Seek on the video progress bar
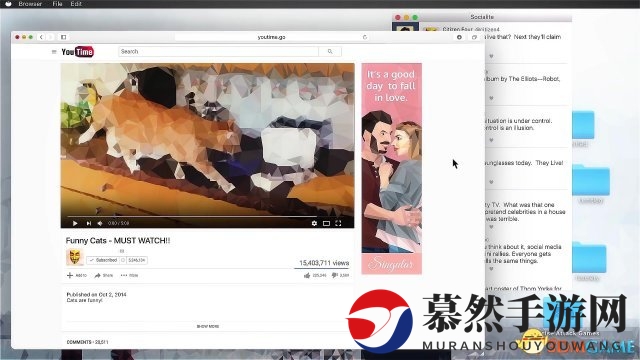The image size is (640, 360). [x=192, y=216]
